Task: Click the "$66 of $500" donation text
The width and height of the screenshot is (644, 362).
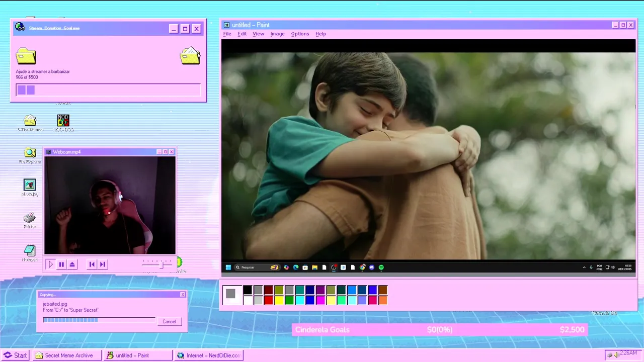Action: click(27, 77)
